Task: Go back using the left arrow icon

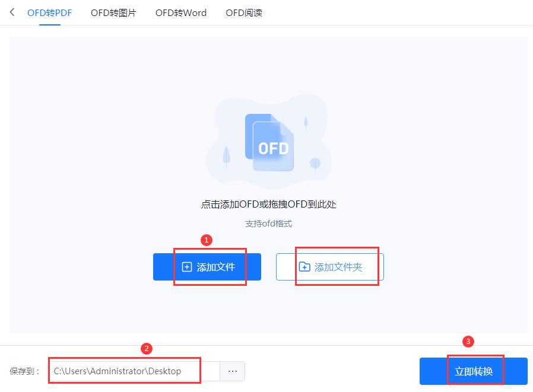Action: 12,12
